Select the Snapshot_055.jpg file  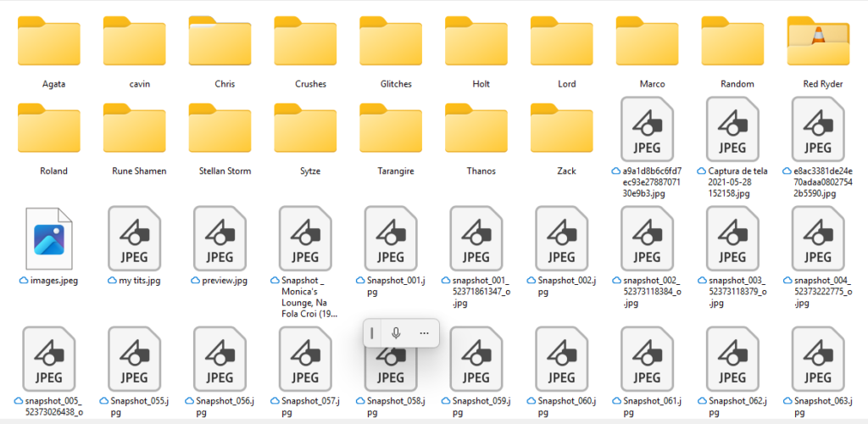134,357
